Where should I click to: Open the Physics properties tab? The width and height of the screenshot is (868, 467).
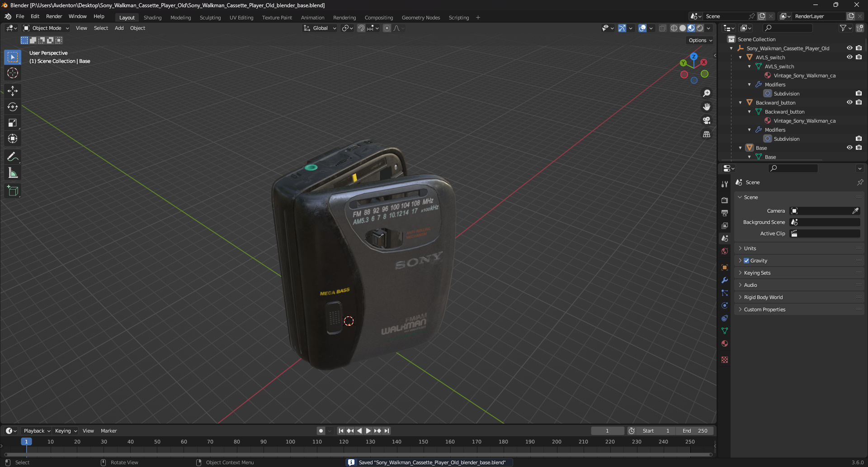(x=725, y=305)
